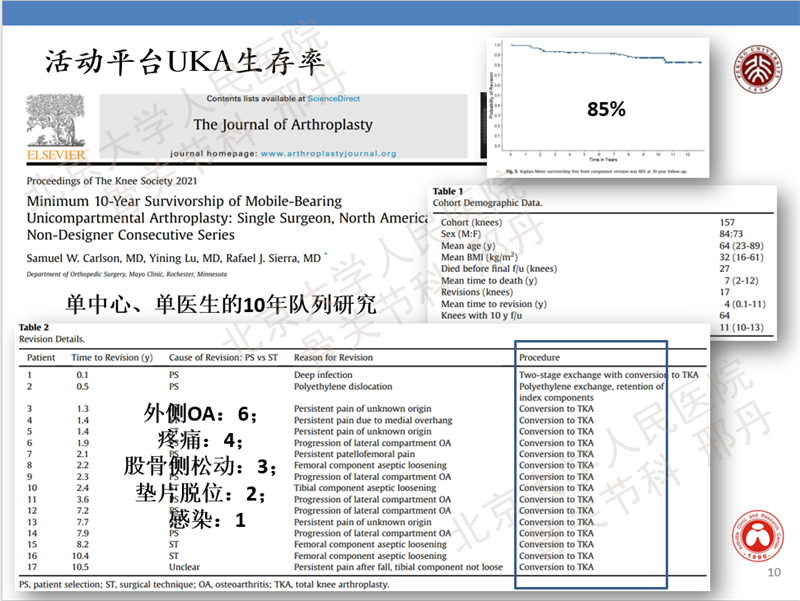
Task: Click the Time to Revision column header
Action: click(112, 357)
